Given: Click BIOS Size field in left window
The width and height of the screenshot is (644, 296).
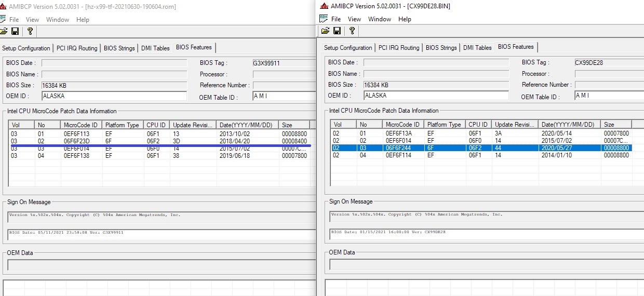Looking at the screenshot, I should point(114,85).
